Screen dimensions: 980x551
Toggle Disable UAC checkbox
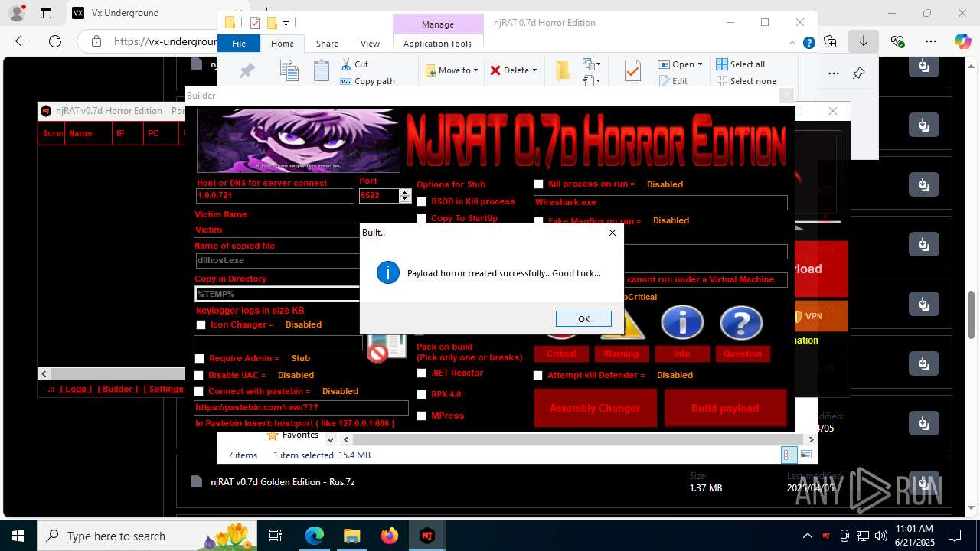pyautogui.click(x=199, y=376)
